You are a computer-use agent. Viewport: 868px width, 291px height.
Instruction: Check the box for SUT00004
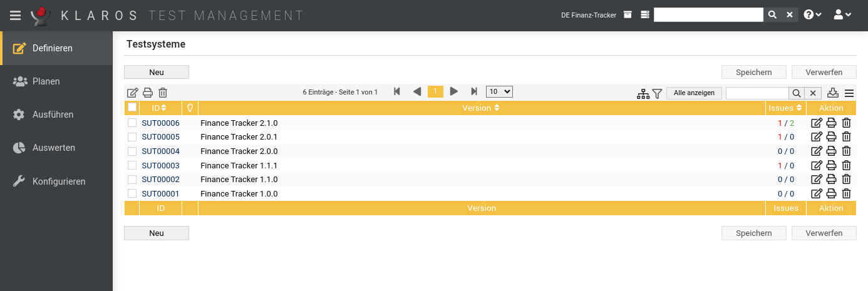pyautogui.click(x=132, y=151)
